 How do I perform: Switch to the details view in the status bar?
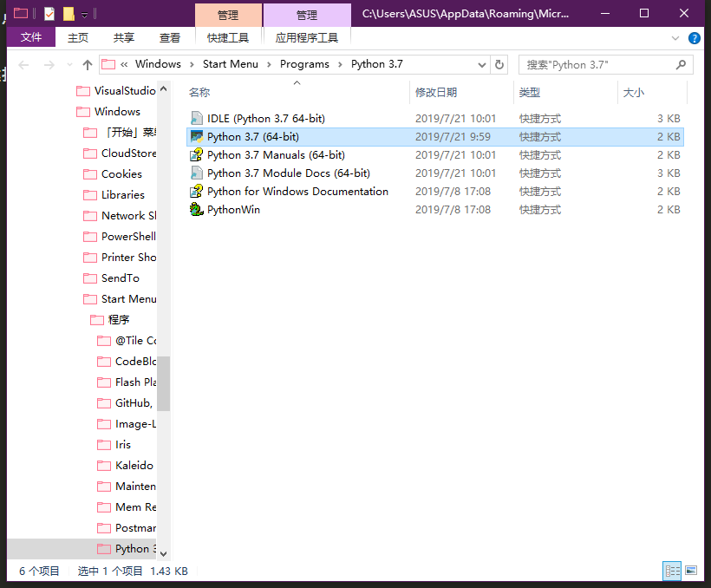(672, 571)
